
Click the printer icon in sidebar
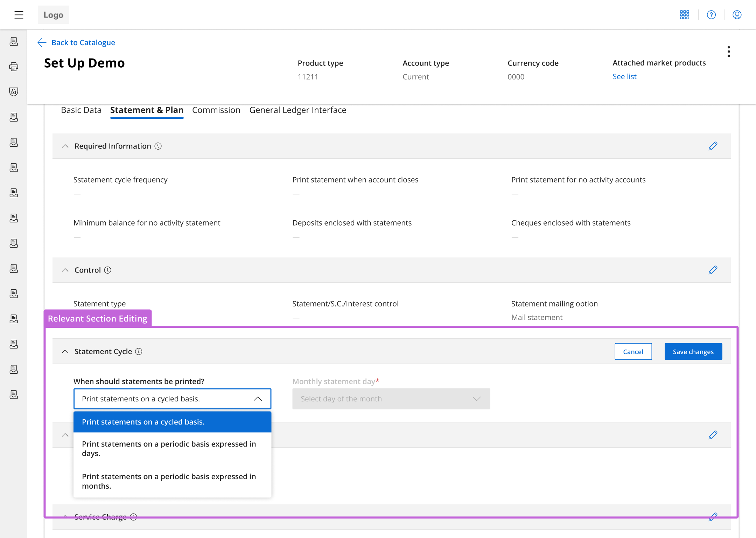pyautogui.click(x=14, y=67)
